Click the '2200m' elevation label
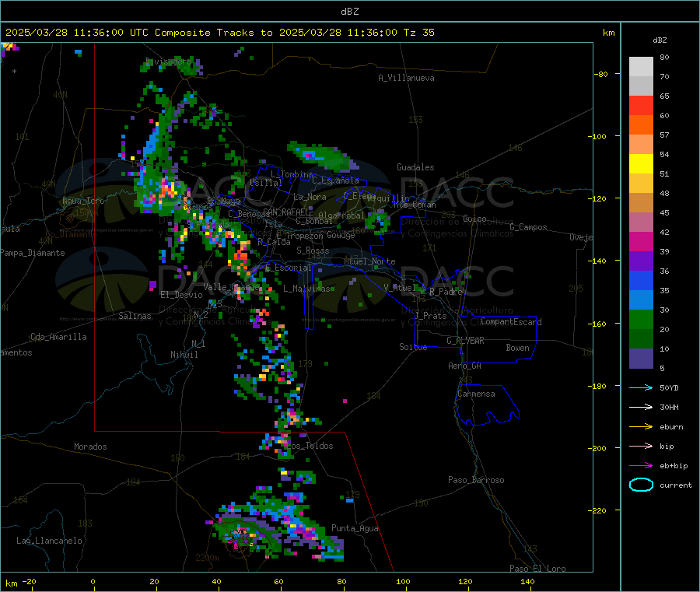 [x=207, y=558]
